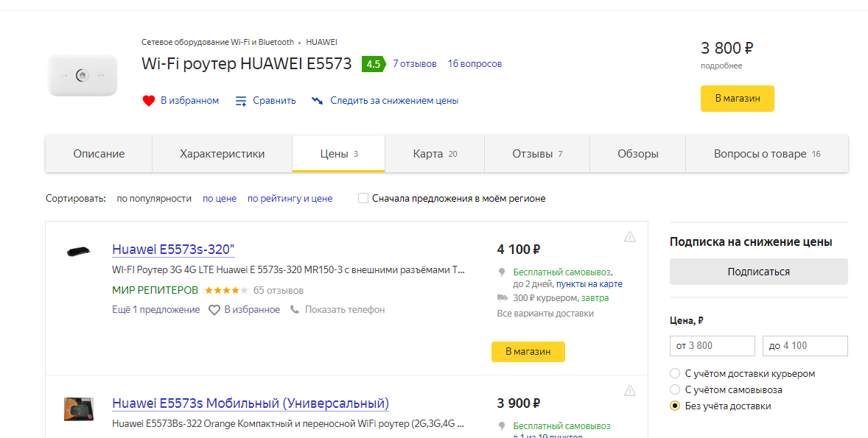Click Следить за снижением цены link
Viewport: 868px width, 438px height.
(394, 101)
